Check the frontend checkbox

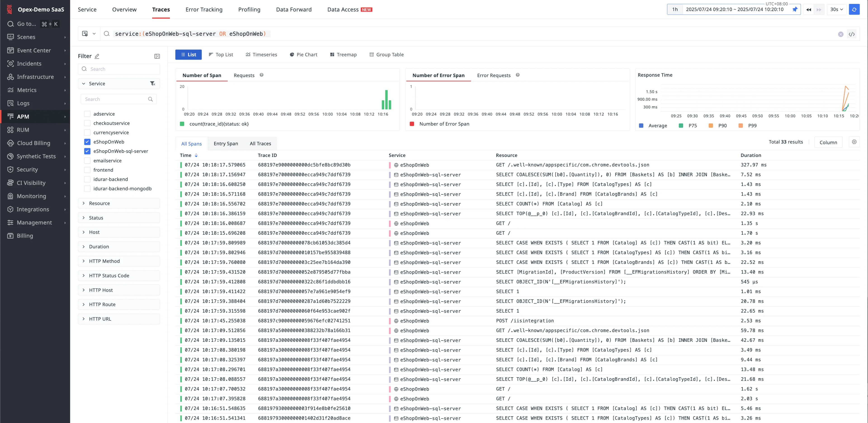[87, 170]
